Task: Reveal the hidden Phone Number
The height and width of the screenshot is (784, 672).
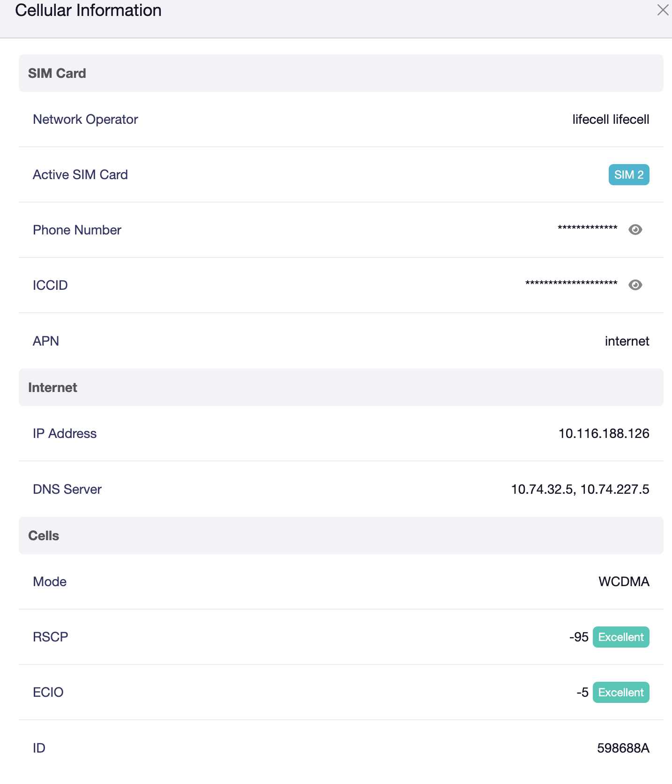Action: (x=635, y=230)
